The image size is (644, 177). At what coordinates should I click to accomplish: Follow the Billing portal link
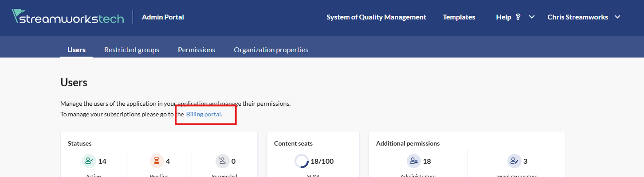click(204, 115)
